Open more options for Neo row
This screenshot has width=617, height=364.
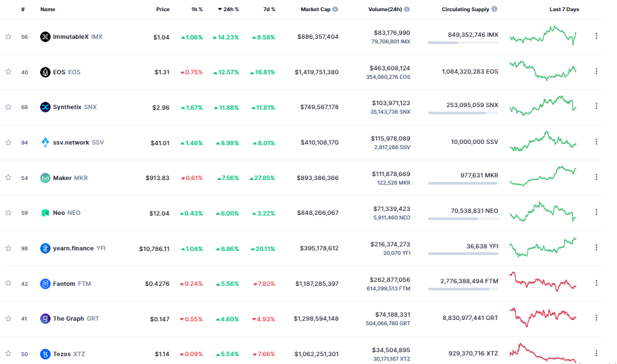pyautogui.click(x=596, y=212)
